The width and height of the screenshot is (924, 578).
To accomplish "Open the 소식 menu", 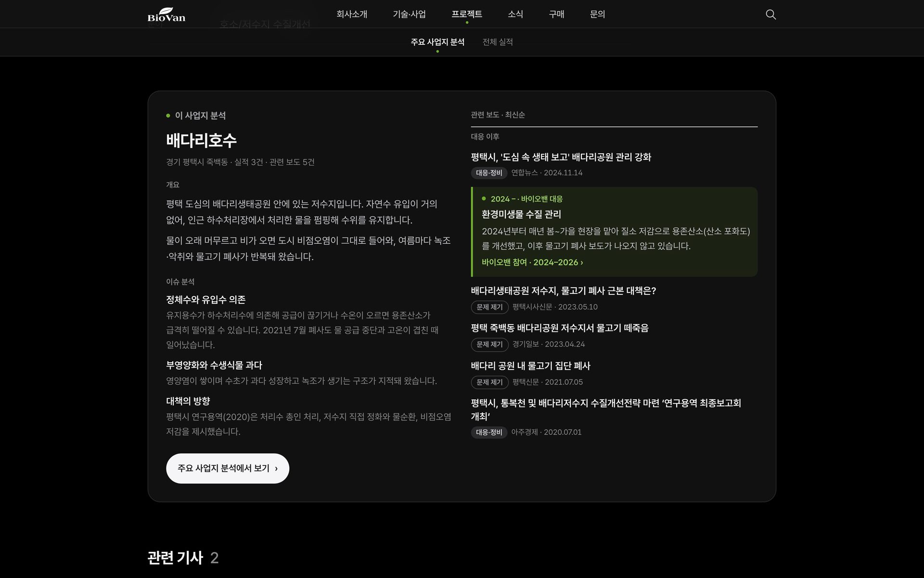I will click(515, 14).
